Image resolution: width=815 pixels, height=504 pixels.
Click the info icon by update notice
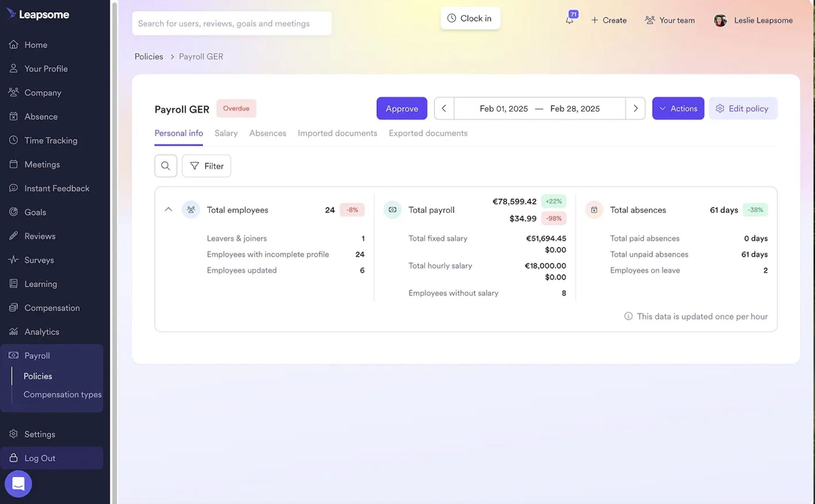coord(628,316)
